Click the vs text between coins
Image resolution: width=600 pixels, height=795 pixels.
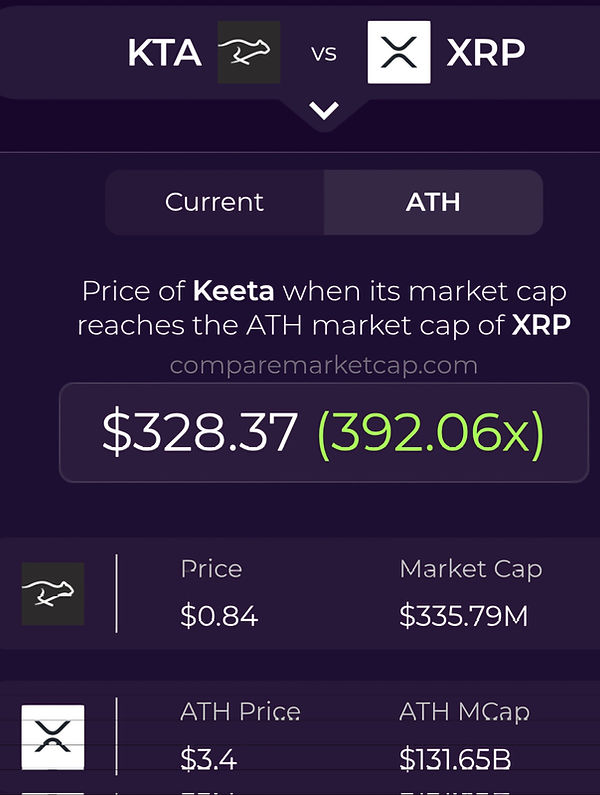tap(324, 53)
